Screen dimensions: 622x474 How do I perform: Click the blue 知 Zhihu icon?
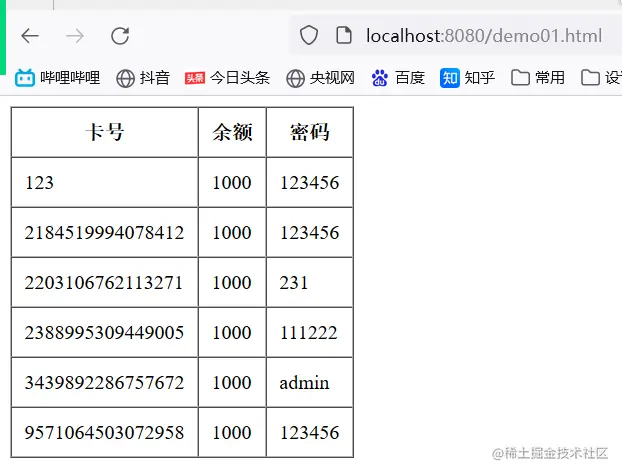point(449,78)
